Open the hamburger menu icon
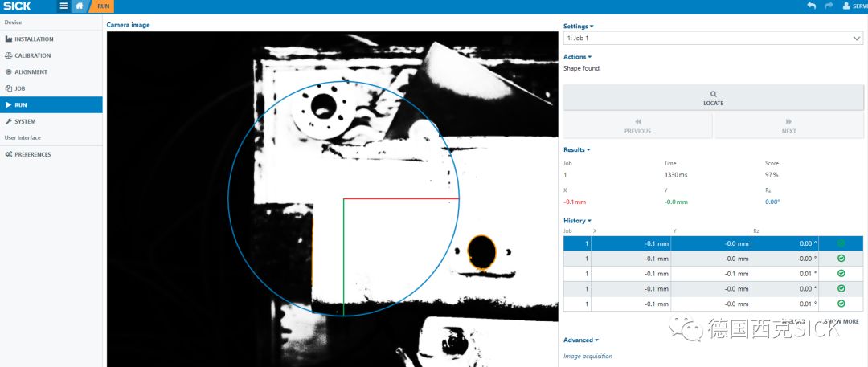Viewport: 868px width, 367px height. (63, 6)
